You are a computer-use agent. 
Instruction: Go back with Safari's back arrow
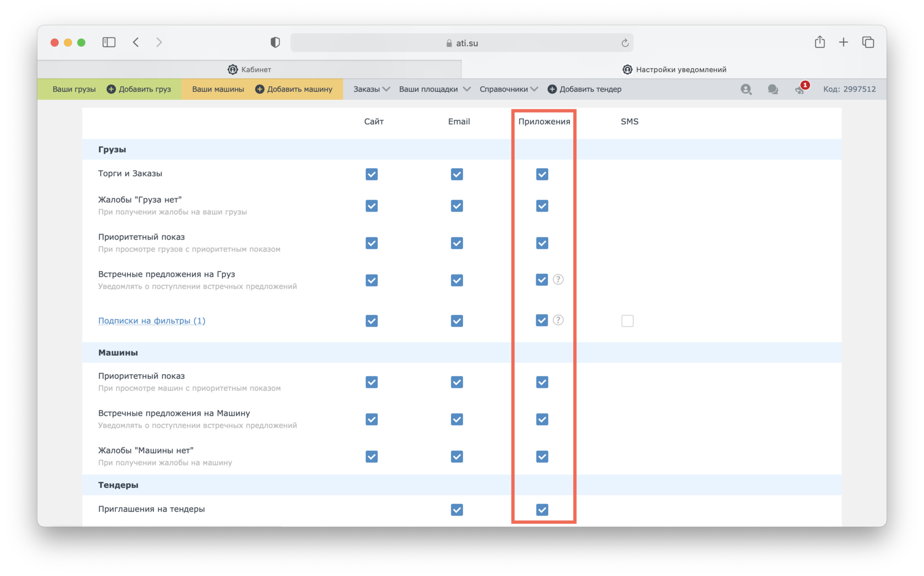tap(136, 42)
